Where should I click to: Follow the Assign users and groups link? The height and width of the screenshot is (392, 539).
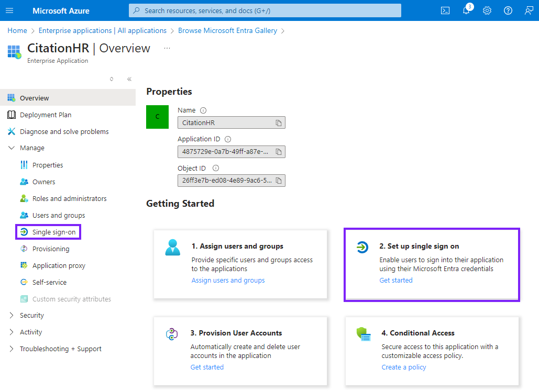click(x=228, y=280)
